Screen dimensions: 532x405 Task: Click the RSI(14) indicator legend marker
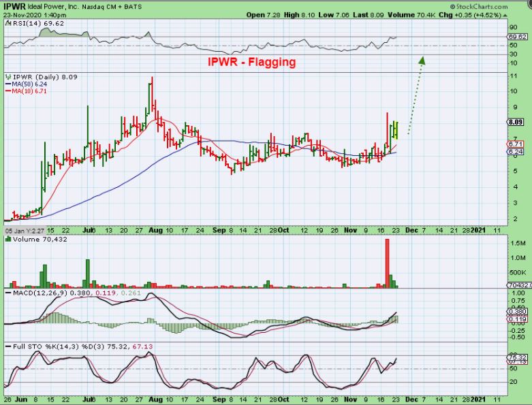[x=7, y=24]
